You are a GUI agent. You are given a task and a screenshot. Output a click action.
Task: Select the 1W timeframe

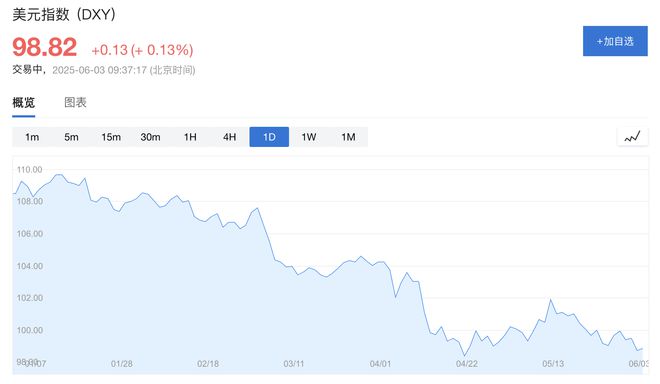[x=309, y=137]
